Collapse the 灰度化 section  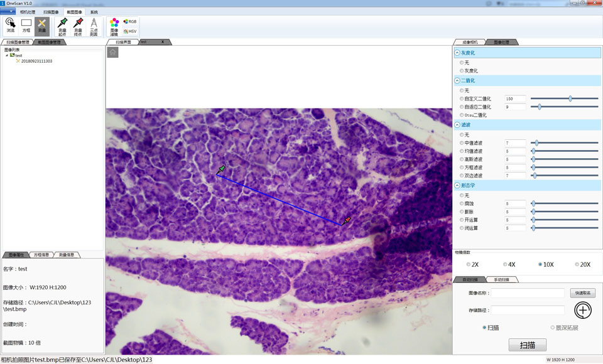(457, 53)
